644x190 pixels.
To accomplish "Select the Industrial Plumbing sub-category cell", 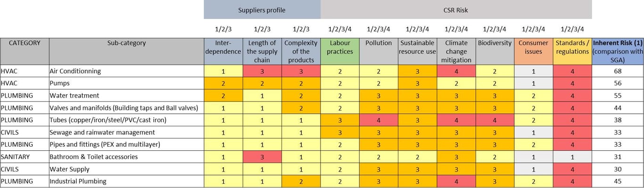I will click(126, 181).
